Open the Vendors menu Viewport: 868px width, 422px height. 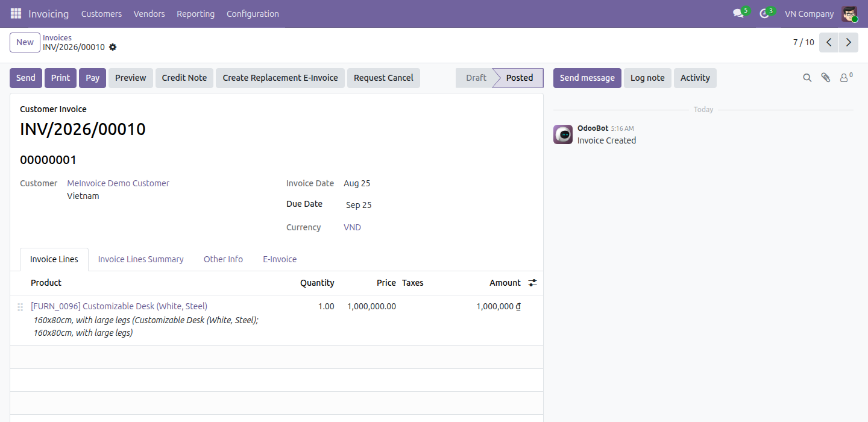click(149, 13)
